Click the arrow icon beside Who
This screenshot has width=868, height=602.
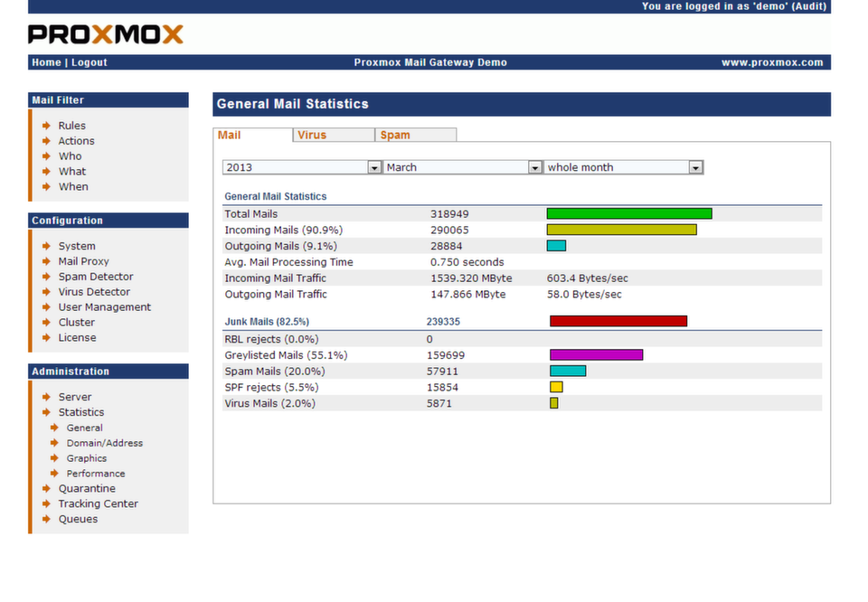click(x=46, y=156)
